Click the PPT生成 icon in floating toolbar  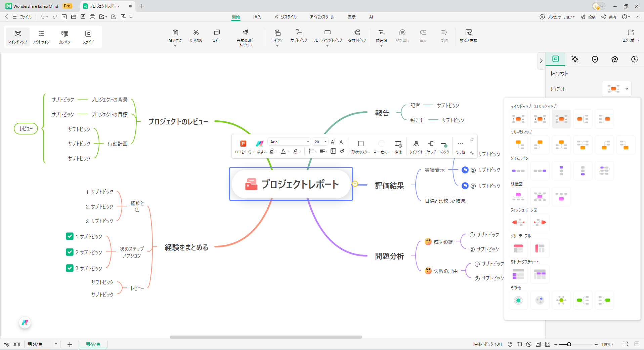[x=243, y=144]
